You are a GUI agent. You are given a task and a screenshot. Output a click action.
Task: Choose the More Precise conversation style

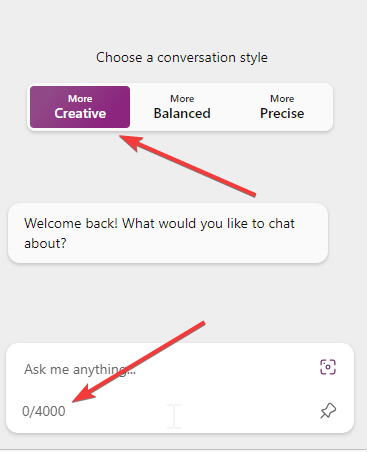click(282, 107)
